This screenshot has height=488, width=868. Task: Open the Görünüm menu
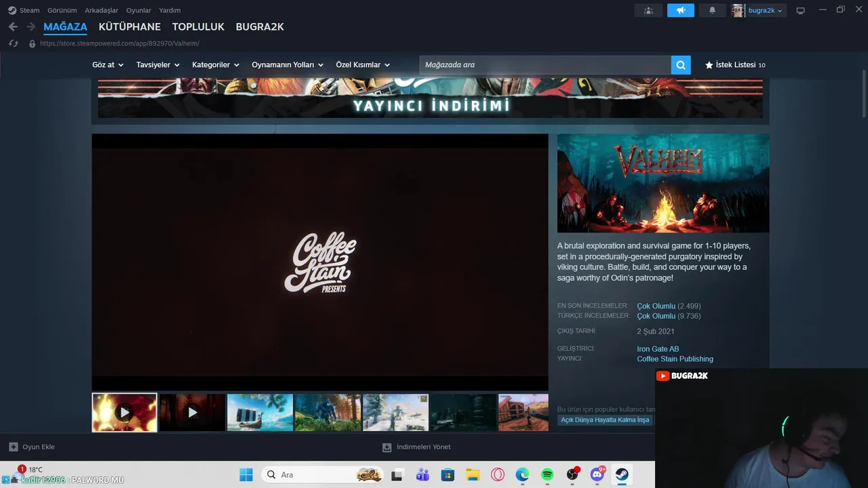point(62,10)
